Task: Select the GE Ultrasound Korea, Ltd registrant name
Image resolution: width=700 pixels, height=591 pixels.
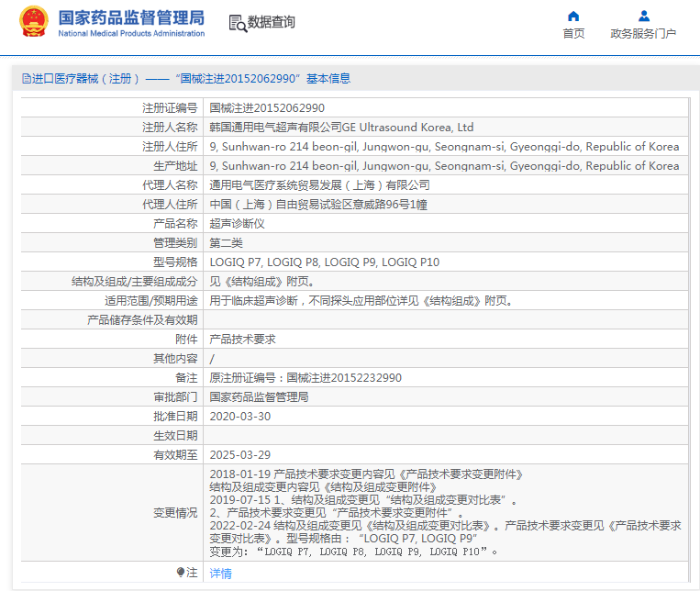Action: [x=341, y=128]
